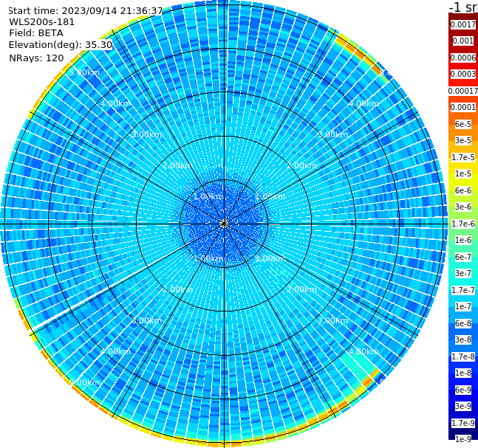
Task: Click the 6e-5 colorbar label
Action: tap(463, 124)
